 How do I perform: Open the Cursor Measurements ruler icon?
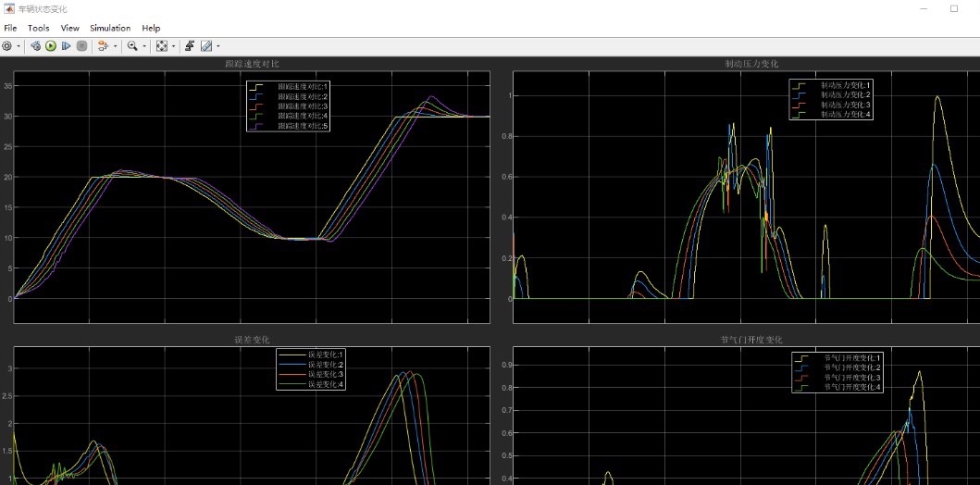pyautogui.click(x=206, y=46)
